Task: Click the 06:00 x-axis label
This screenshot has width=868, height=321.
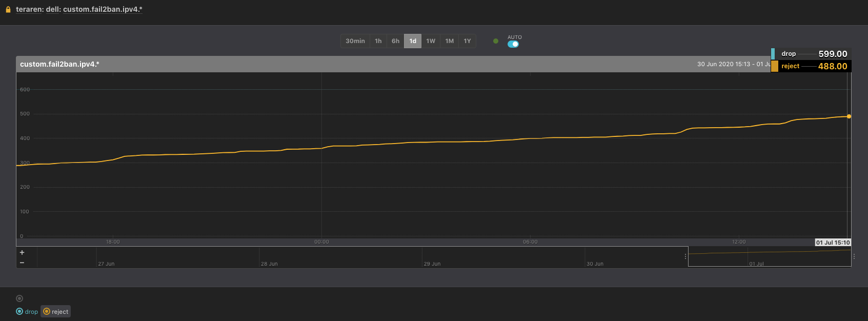Action: pos(530,242)
